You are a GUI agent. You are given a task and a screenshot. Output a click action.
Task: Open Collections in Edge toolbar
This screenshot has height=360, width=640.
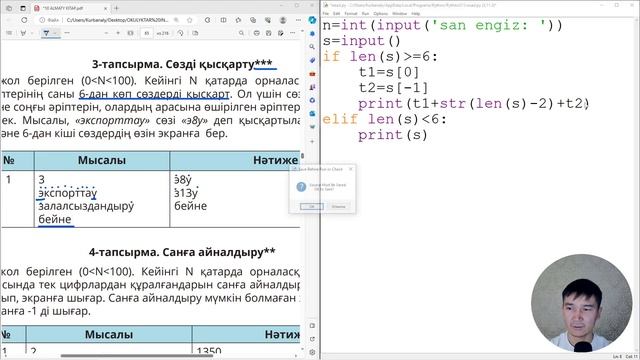(x=253, y=20)
